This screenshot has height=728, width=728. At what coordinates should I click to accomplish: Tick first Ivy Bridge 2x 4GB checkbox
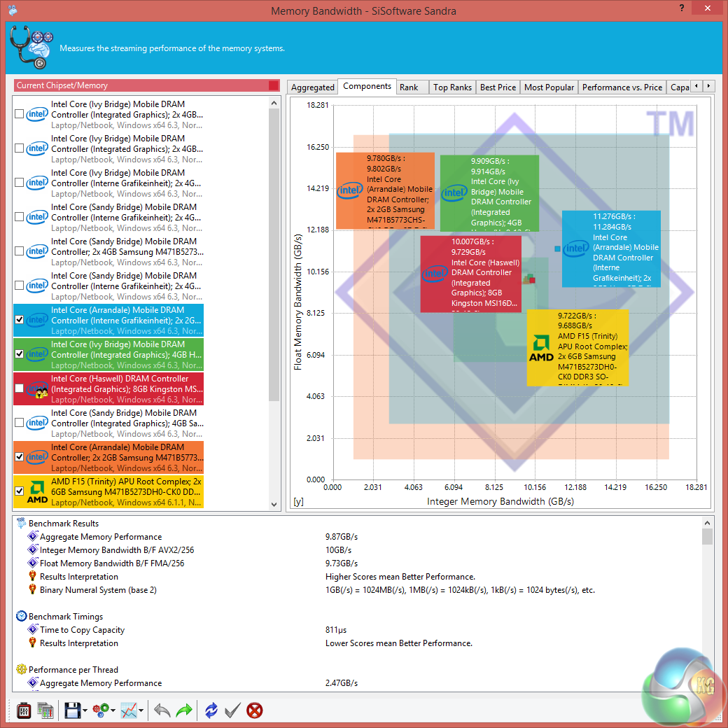(19, 113)
